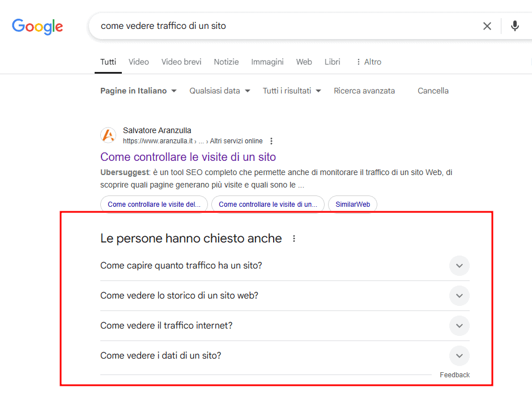This screenshot has height=396, width=532.
Task: Click the Google logo
Action: (x=37, y=27)
